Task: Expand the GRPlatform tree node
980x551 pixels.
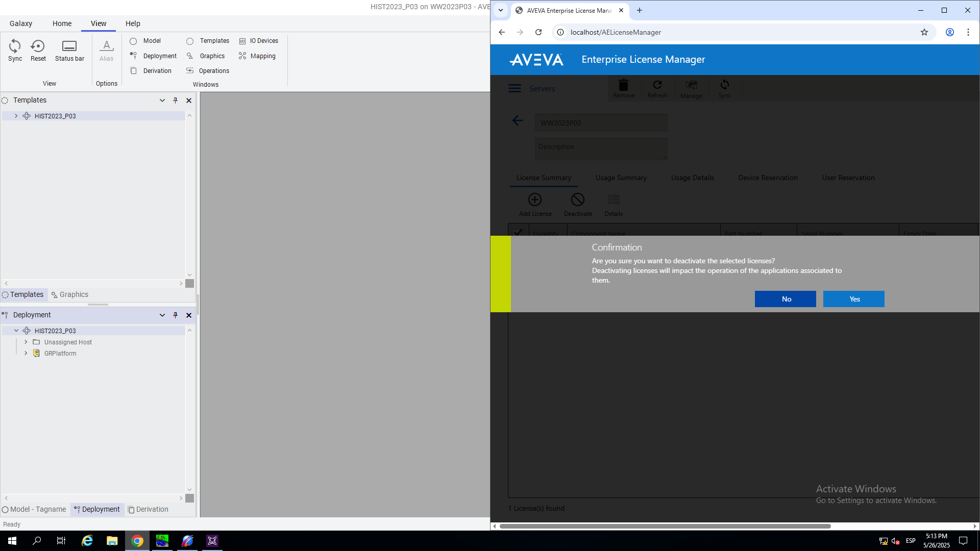Action: [x=26, y=353]
